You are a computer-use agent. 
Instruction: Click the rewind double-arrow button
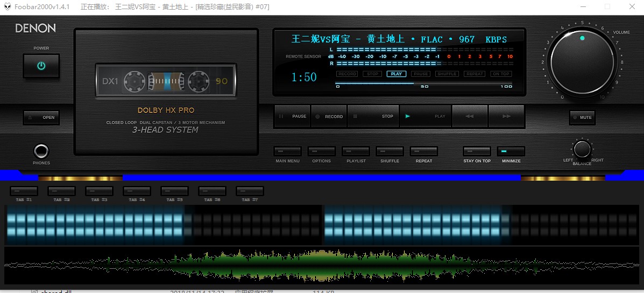tap(470, 116)
